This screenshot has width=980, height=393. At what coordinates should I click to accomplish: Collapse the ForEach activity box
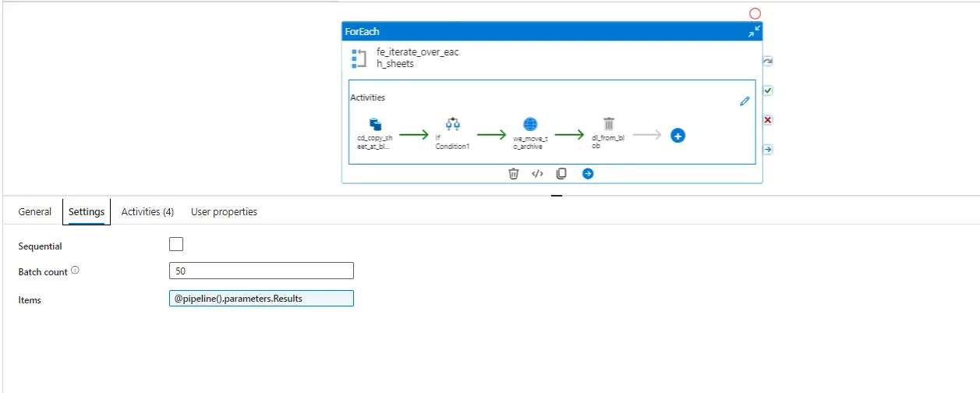coord(754,31)
